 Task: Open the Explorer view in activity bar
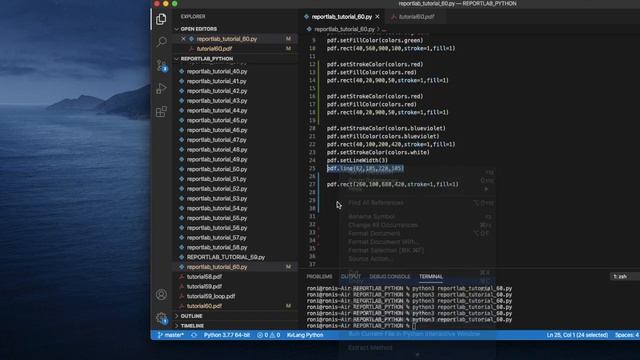pos(161,19)
